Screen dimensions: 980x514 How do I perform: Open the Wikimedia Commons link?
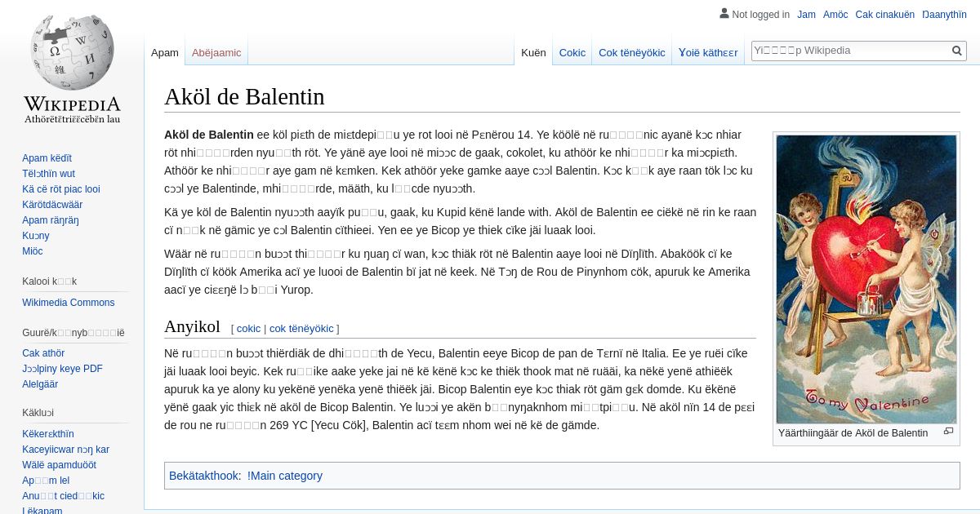click(x=68, y=303)
